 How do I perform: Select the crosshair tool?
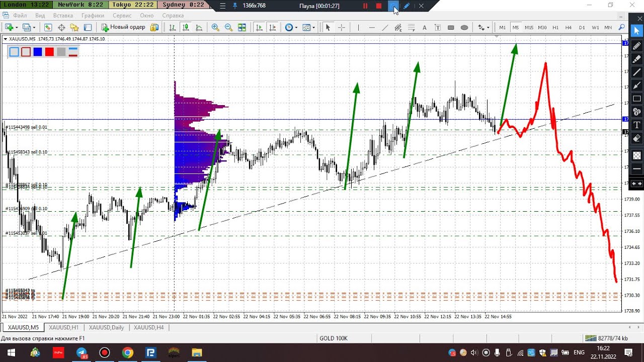point(341,27)
